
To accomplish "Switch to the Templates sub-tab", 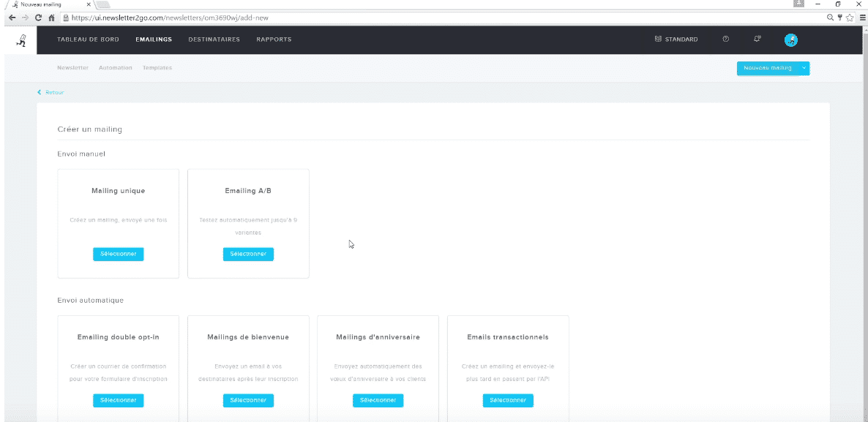I will 157,68.
